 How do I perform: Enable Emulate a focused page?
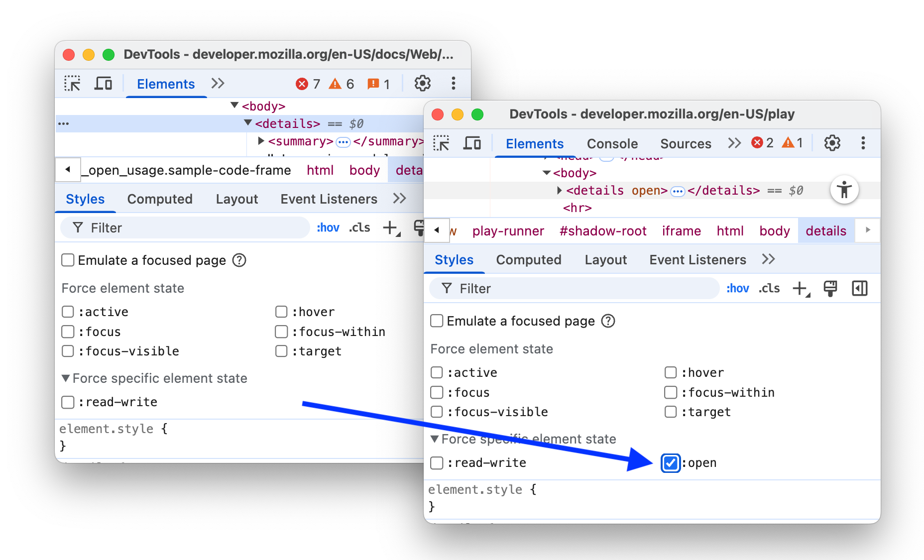(436, 321)
